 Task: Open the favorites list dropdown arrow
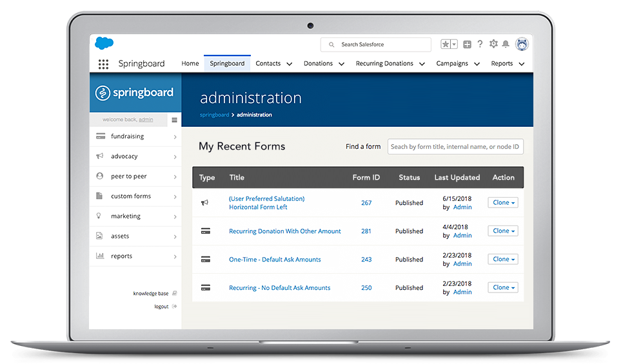click(x=454, y=44)
